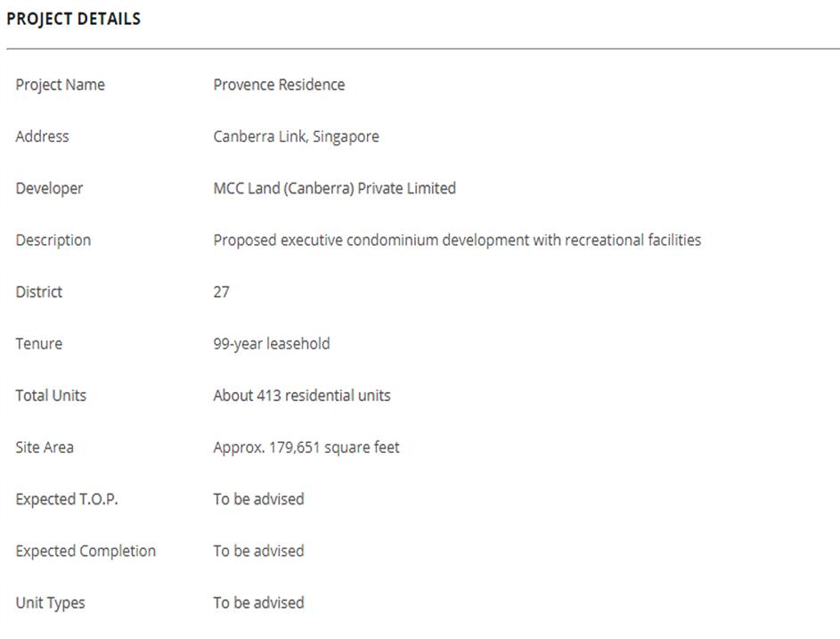The height and width of the screenshot is (639, 840).
Task: Click the Project Name label
Action: click(x=60, y=85)
